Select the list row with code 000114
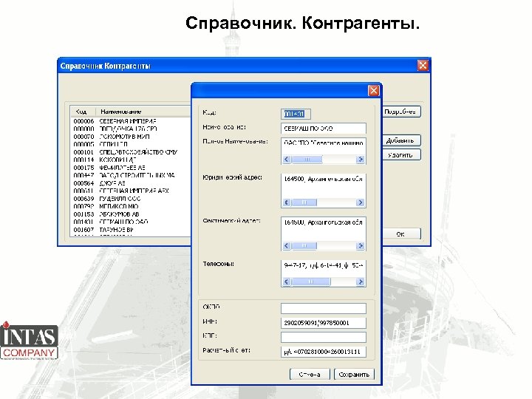Image resolution: width=532 pixels, height=399 pixels. point(132,160)
